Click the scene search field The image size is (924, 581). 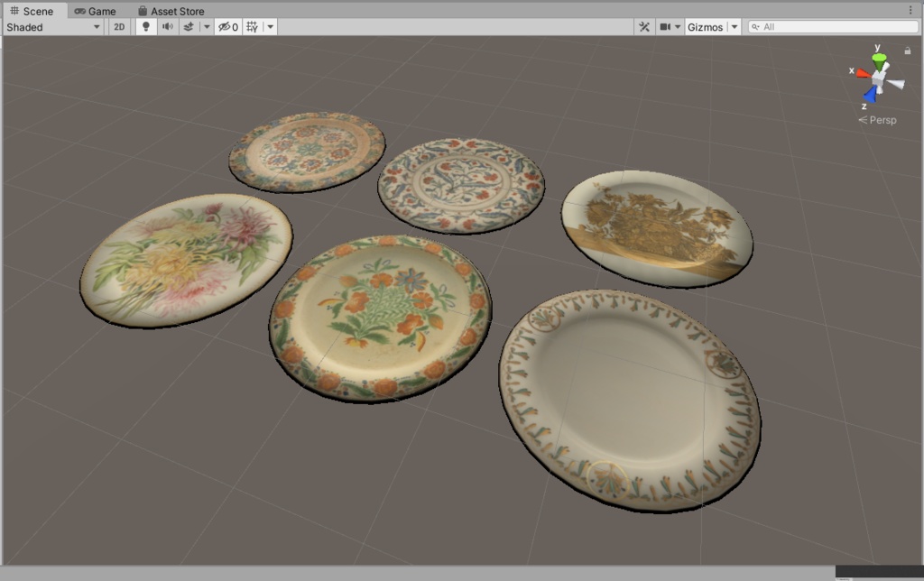[x=833, y=27]
